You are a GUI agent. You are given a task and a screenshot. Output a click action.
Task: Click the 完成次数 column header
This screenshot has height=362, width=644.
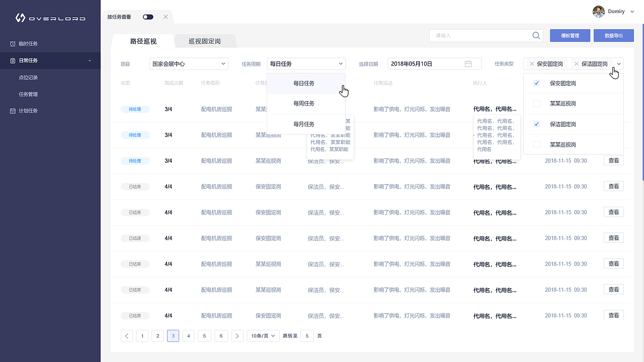tap(174, 83)
